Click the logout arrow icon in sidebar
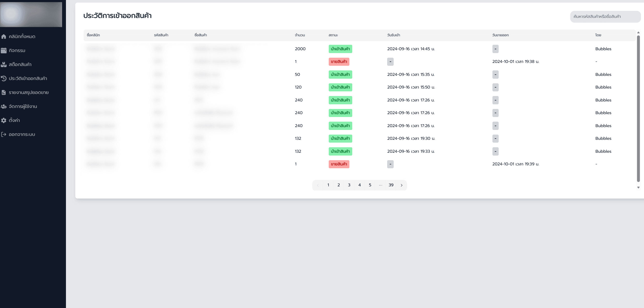 4,134
